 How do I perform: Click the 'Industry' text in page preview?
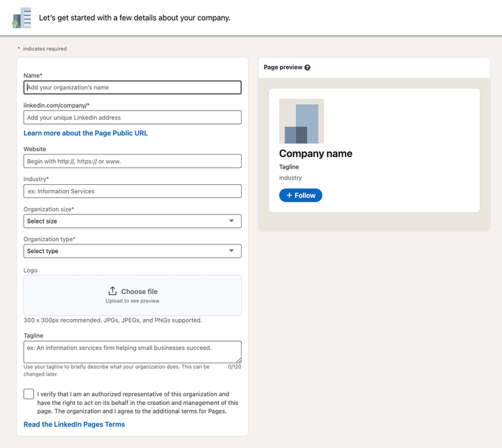pos(290,178)
